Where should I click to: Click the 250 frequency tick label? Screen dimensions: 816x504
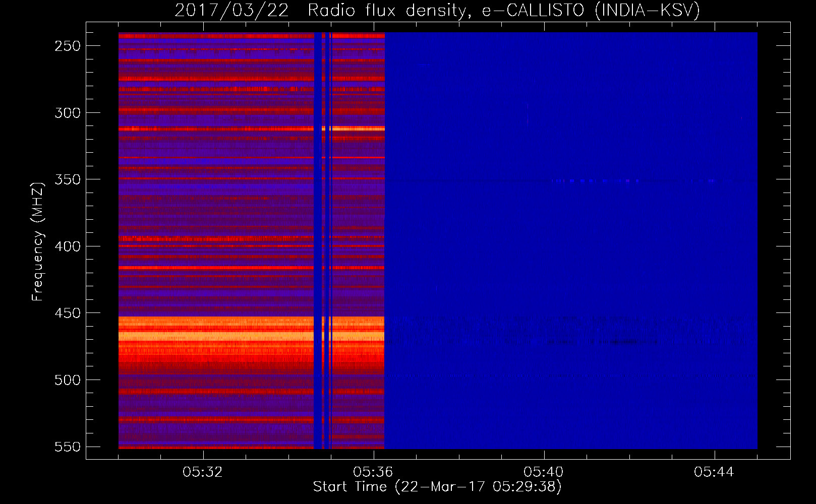coord(68,46)
